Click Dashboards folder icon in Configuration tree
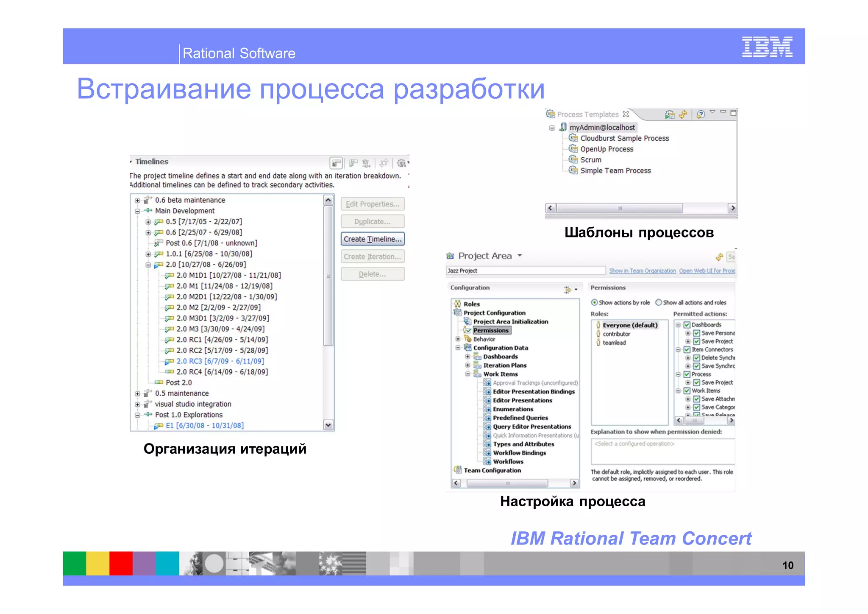The image size is (868, 614). (x=477, y=356)
